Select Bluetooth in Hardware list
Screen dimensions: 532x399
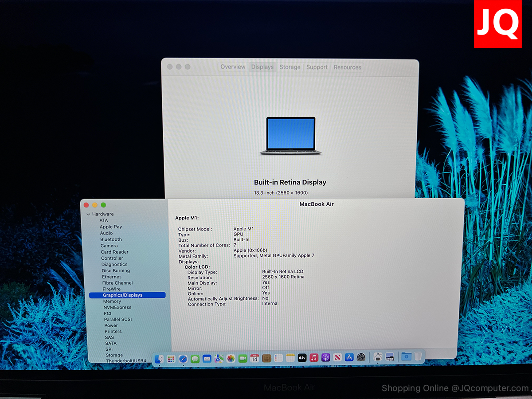coord(111,239)
